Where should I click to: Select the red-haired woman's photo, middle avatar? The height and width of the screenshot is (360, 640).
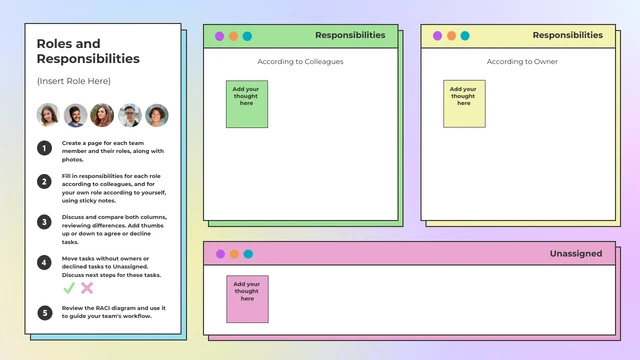(x=102, y=115)
